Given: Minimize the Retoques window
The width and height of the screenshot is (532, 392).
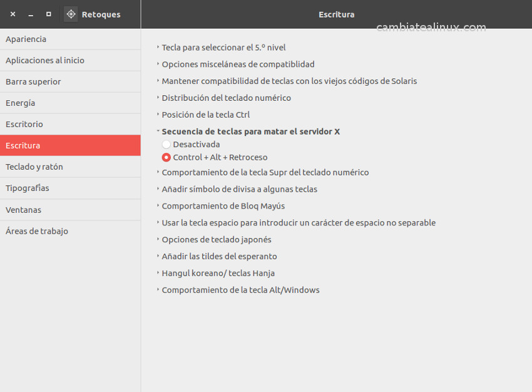Looking at the screenshot, I should [31, 14].
